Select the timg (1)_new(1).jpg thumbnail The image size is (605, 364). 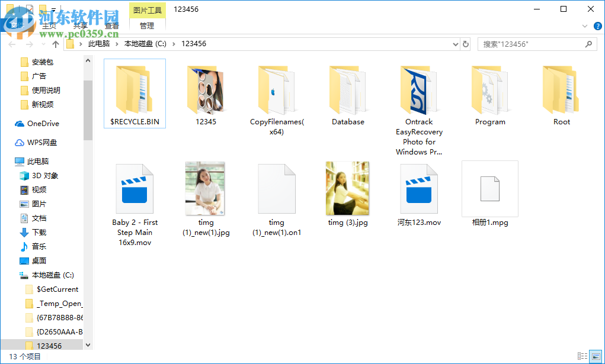pyautogui.click(x=205, y=189)
